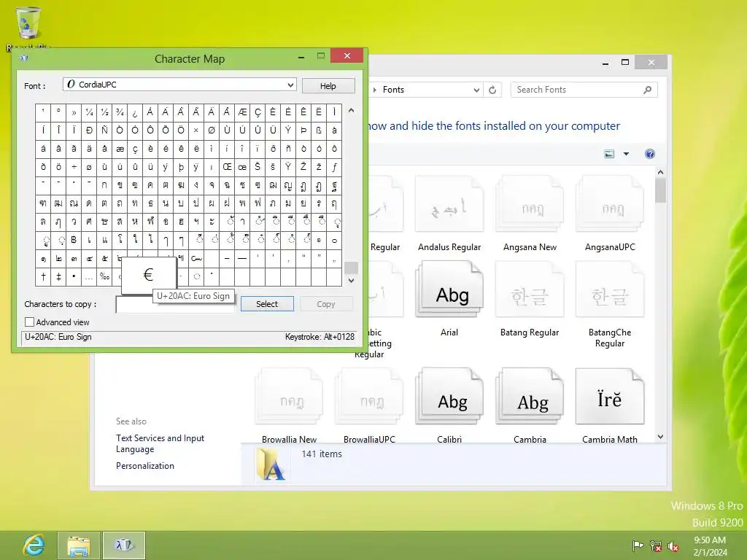747x560 pixels.
Task: Click the magnifier search icon in Fonts
Action: [x=648, y=90]
